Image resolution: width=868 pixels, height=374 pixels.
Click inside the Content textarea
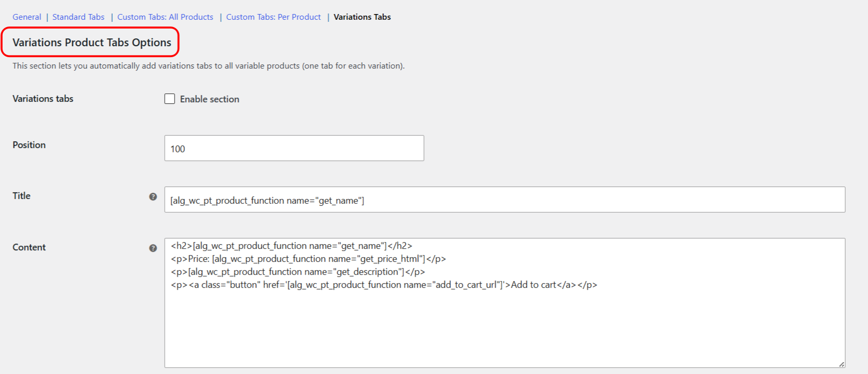tap(505, 303)
